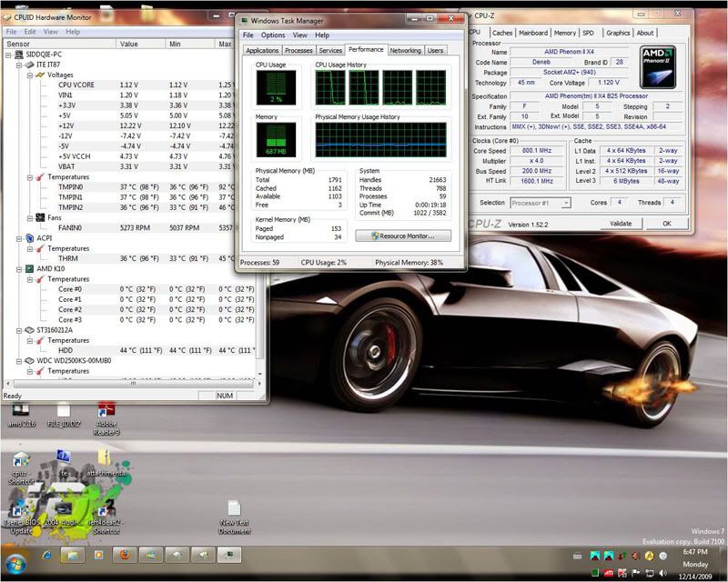Click the network icon in the system tray
This screenshot has width=728, height=582.
[x=648, y=573]
